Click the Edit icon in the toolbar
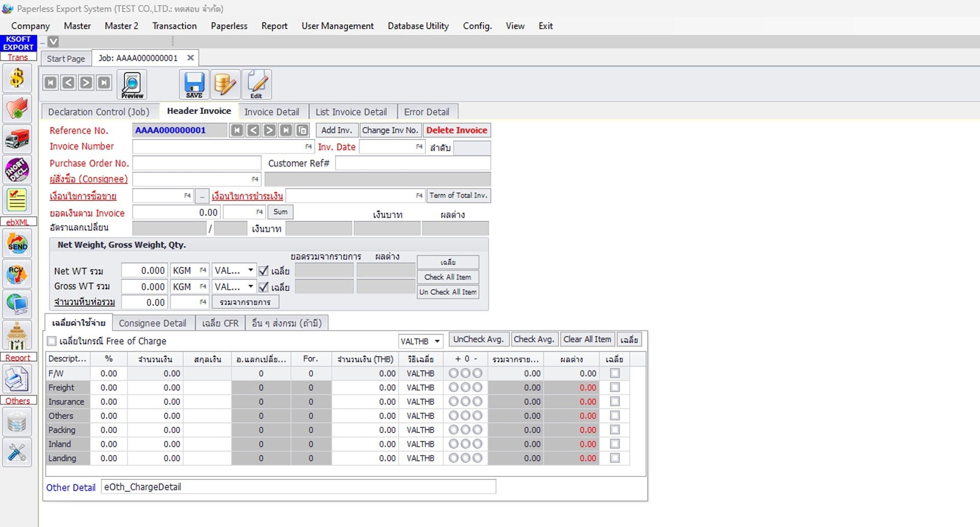The image size is (980, 527). click(x=256, y=83)
